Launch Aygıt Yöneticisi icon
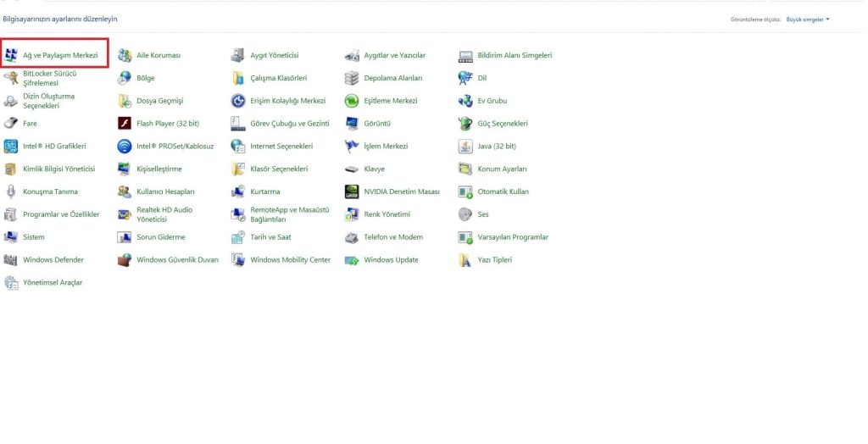 [x=238, y=55]
